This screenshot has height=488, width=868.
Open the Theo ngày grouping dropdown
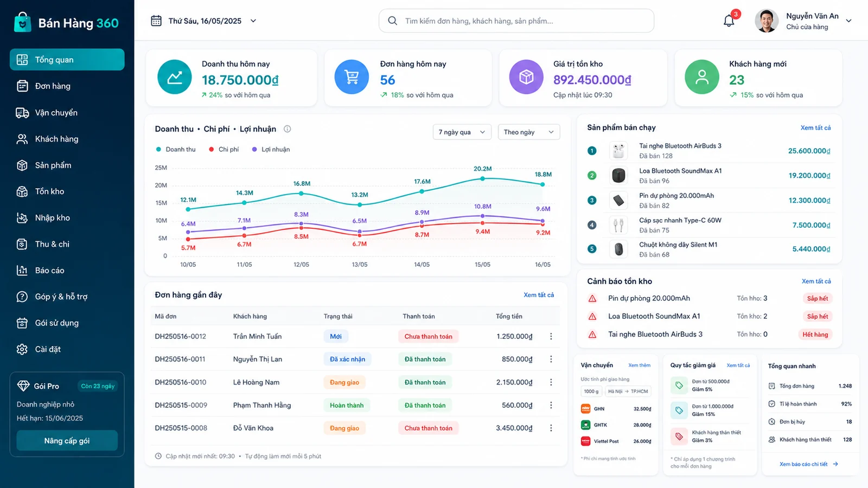point(529,132)
